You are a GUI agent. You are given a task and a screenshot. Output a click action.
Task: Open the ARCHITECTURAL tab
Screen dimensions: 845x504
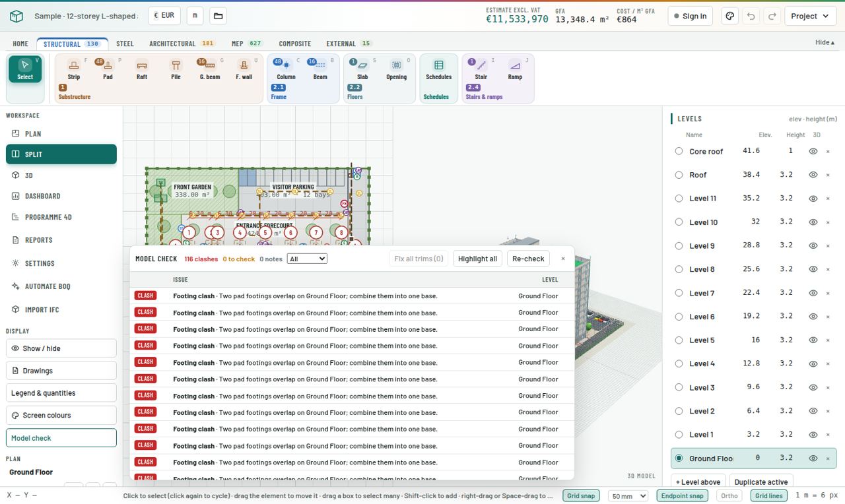(182, 44)
